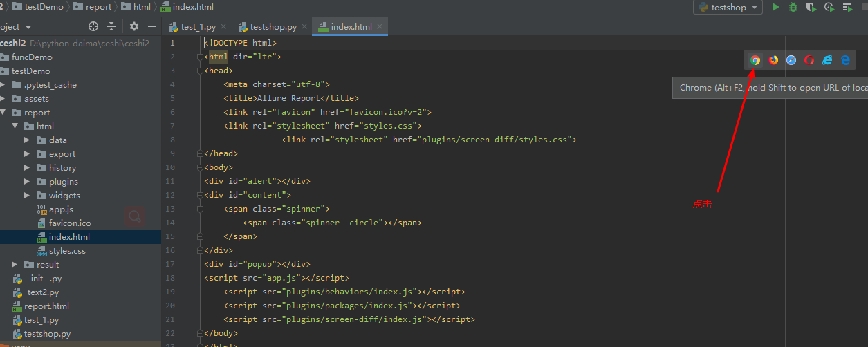Select testshop.py in the project tree
Screen dimensions: 868x347
[47, 333]
